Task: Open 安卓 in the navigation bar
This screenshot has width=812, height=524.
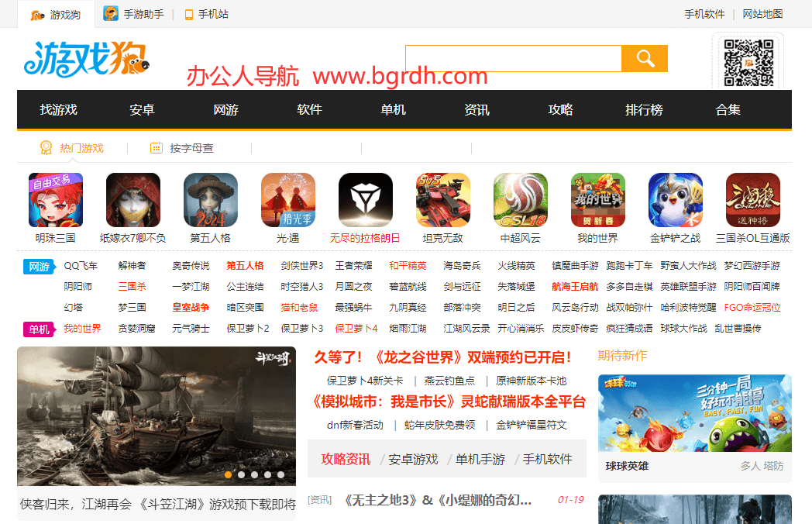Action: pyautogui.click(x=142, y=109)
